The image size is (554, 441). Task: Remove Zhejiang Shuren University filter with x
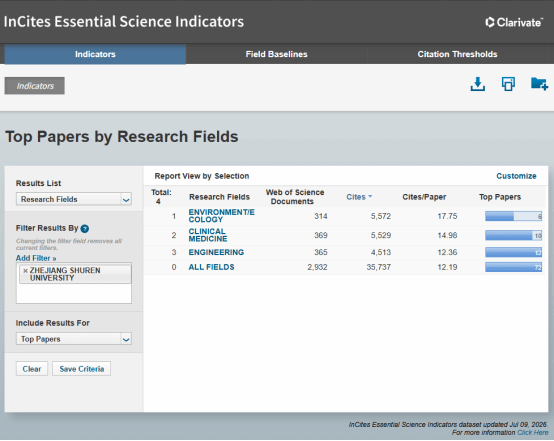[x=25, y=271]
